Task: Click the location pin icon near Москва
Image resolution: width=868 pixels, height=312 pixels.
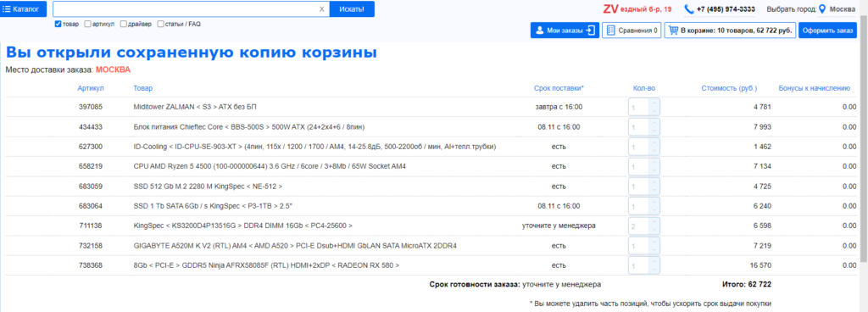Action: (822, 8)
